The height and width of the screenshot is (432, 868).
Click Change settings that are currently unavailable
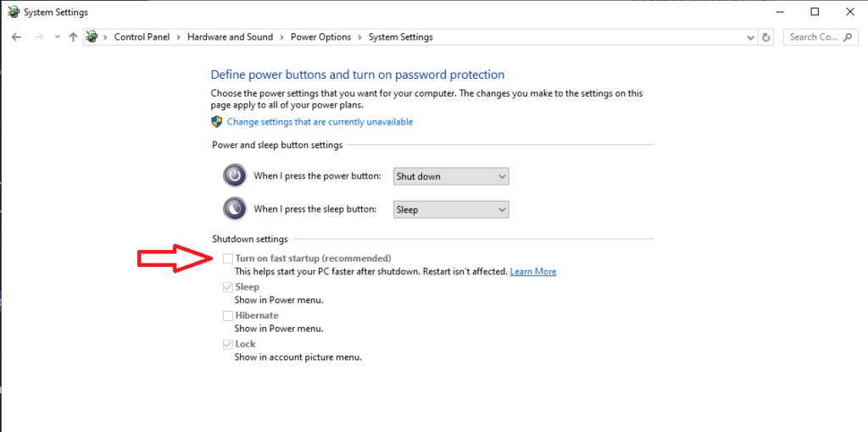320,122
